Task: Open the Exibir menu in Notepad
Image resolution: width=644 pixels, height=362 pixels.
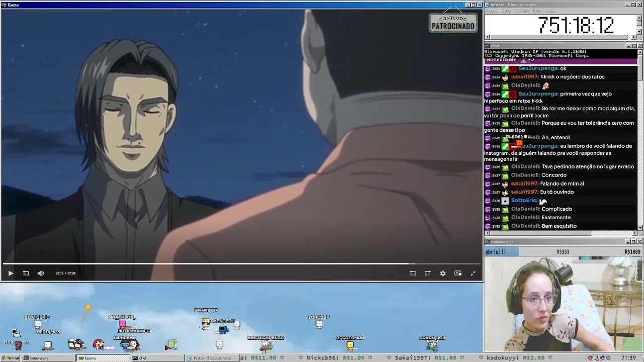Action: click(537, 11)
